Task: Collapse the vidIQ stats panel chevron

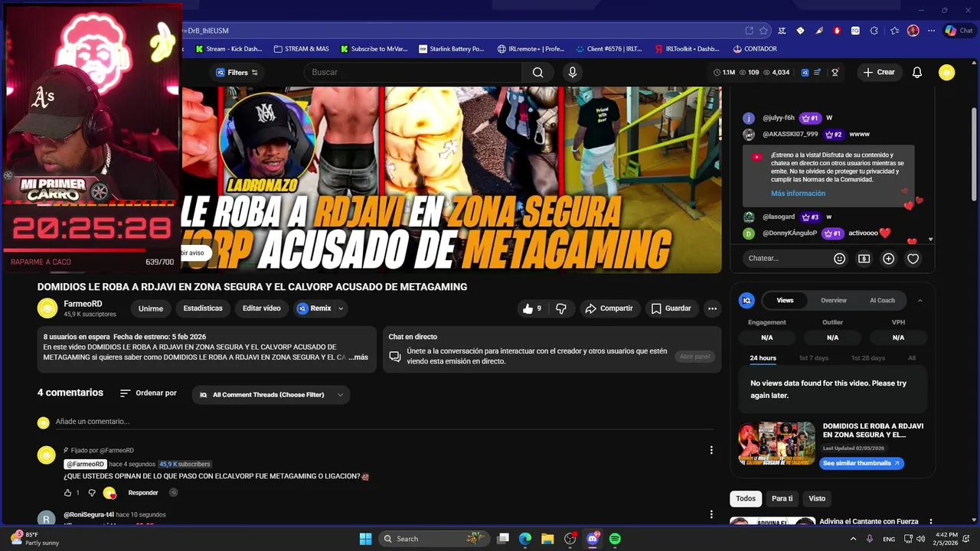Action: click(x=920, y=301)
